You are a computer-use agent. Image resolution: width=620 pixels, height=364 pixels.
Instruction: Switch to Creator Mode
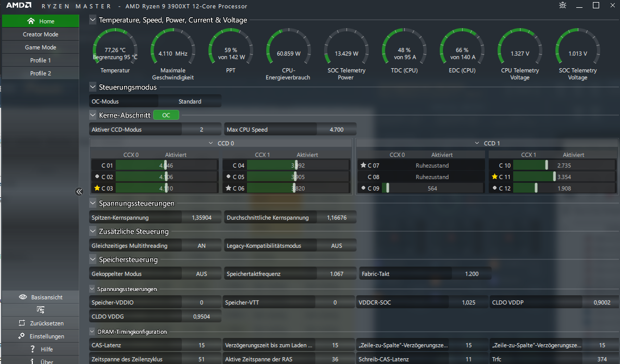tap(40, 34)
